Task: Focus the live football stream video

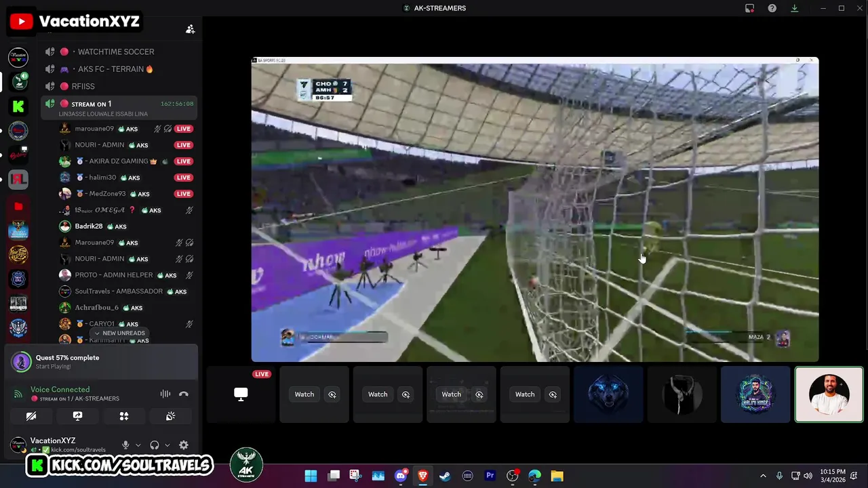Action: coord(535,209)
